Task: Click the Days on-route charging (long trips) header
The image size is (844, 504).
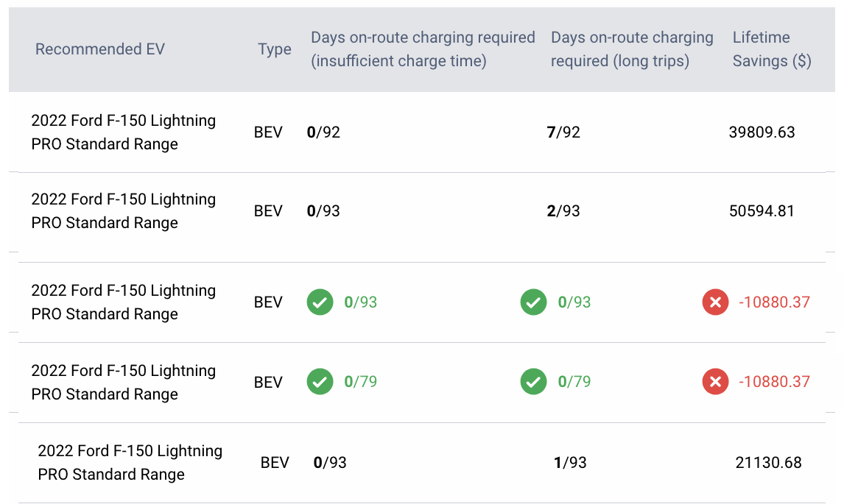Action: pyautogui.click(x=628, y=49)
